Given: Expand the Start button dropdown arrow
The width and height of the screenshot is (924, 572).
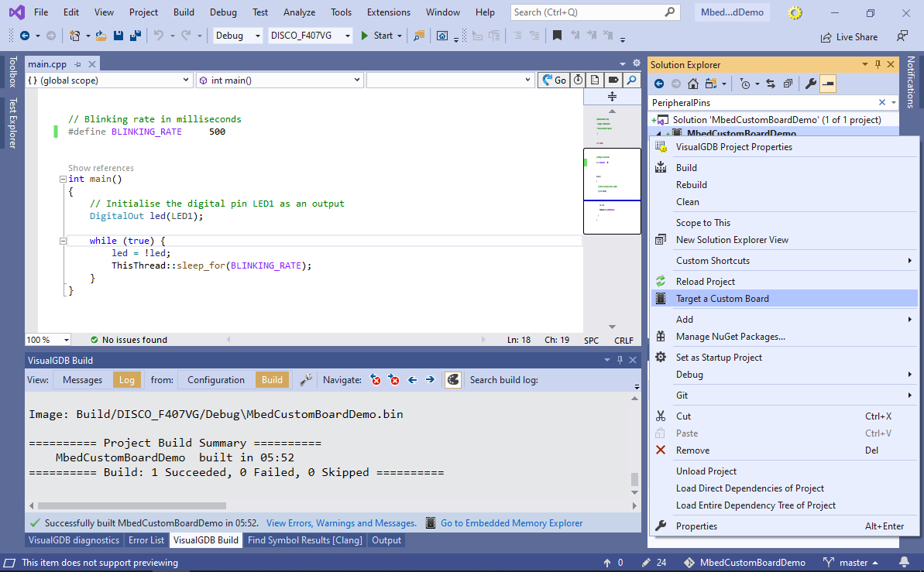Looking at the screenshot, I should click(400, 36).
